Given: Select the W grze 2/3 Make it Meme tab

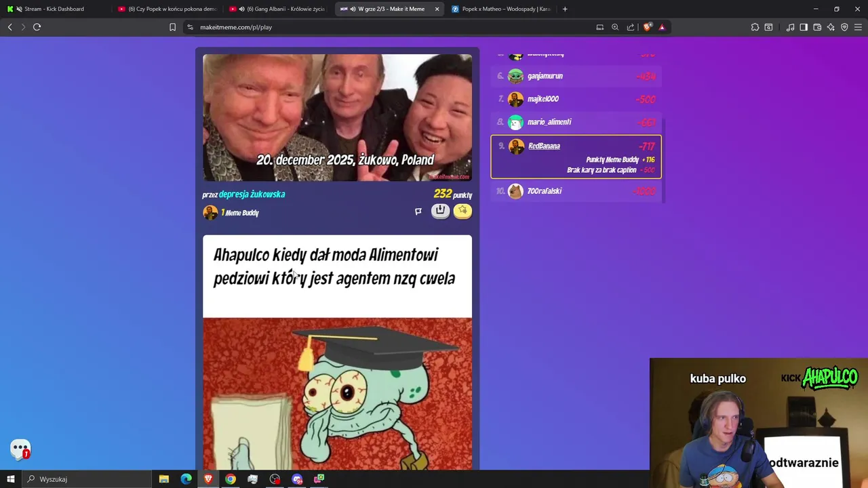Looking at the screenshot, I should coord(391,9).
